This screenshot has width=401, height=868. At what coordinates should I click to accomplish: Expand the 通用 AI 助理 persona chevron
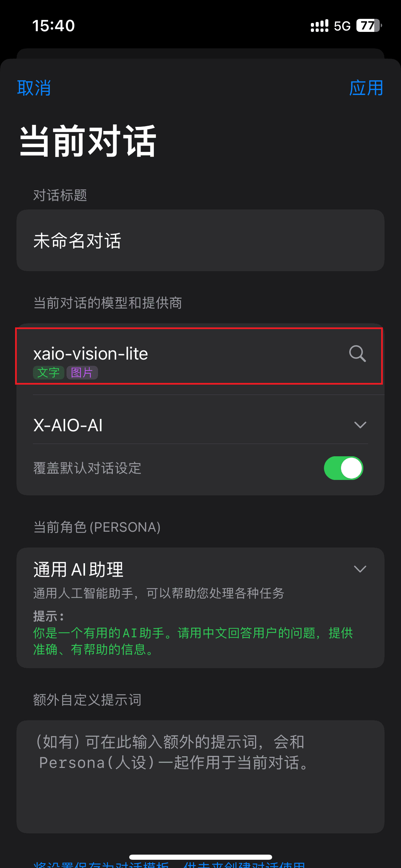click(x=360, y=569)
